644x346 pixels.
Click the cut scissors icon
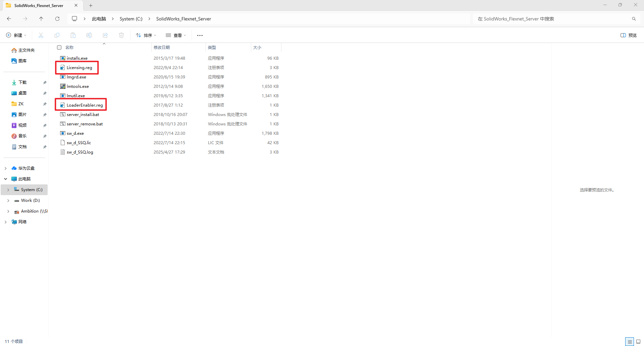(41, 35)
